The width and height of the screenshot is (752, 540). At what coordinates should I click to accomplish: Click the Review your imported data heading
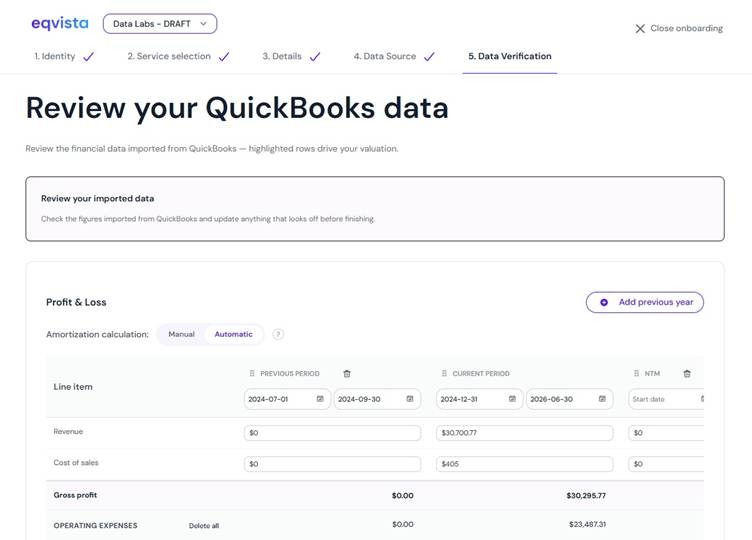[97, 199]
